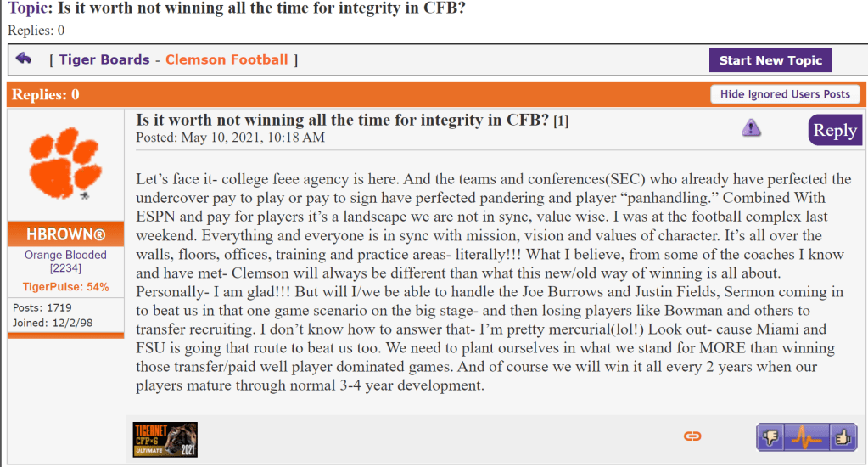
Task: Click the orange TigerPulse heartbeat icon
Action: 805,436
